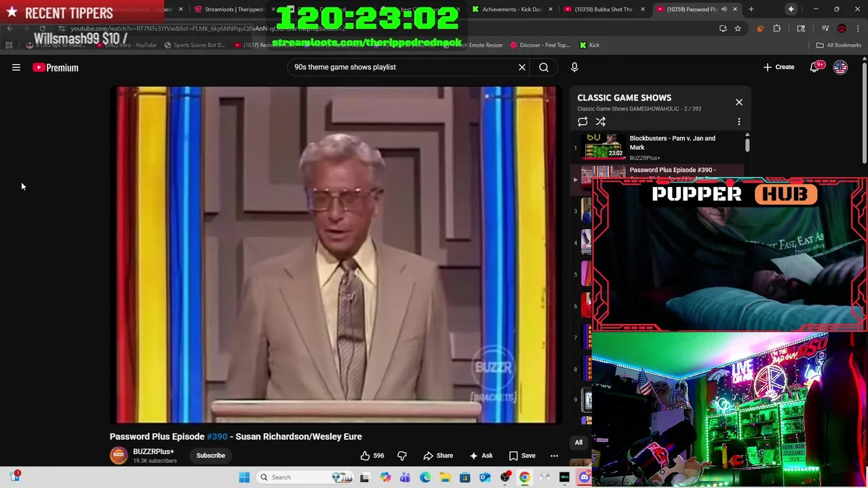Share the video

click(x=438, y=455)
